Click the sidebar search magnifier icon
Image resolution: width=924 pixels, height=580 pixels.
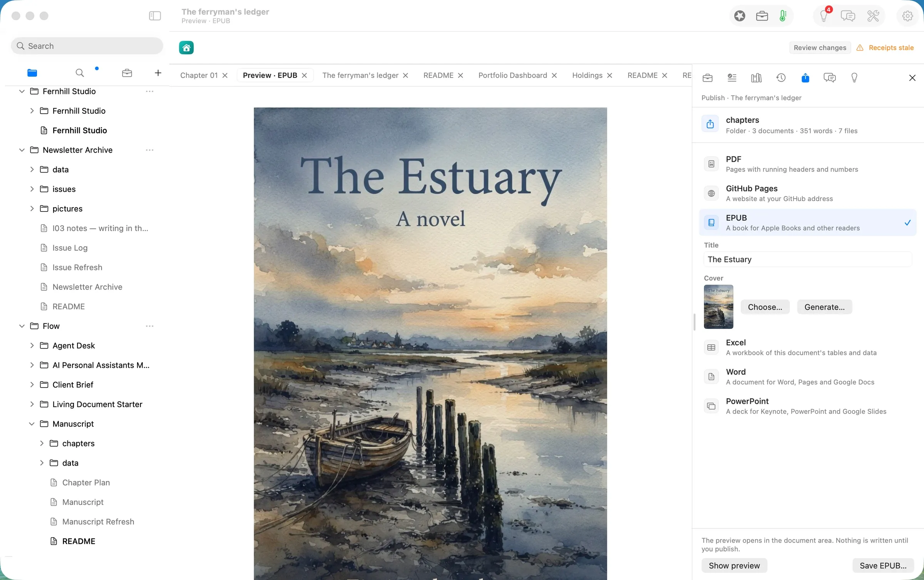80,73
